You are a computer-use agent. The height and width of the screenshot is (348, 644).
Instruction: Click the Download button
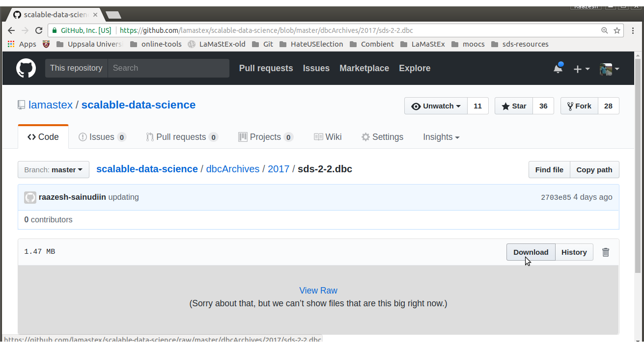pos(531,252)
